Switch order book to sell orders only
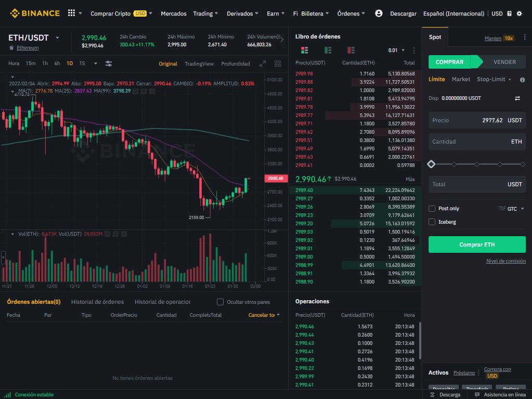The width and height of the screenshot is (532, 399). point(349,50)
